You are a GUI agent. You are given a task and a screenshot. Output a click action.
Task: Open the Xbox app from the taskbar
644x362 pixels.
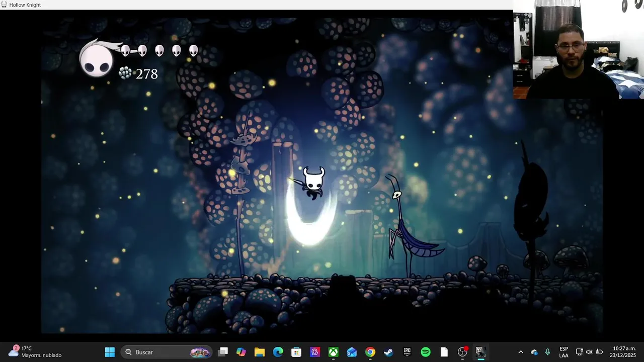(x=334, y=352)
